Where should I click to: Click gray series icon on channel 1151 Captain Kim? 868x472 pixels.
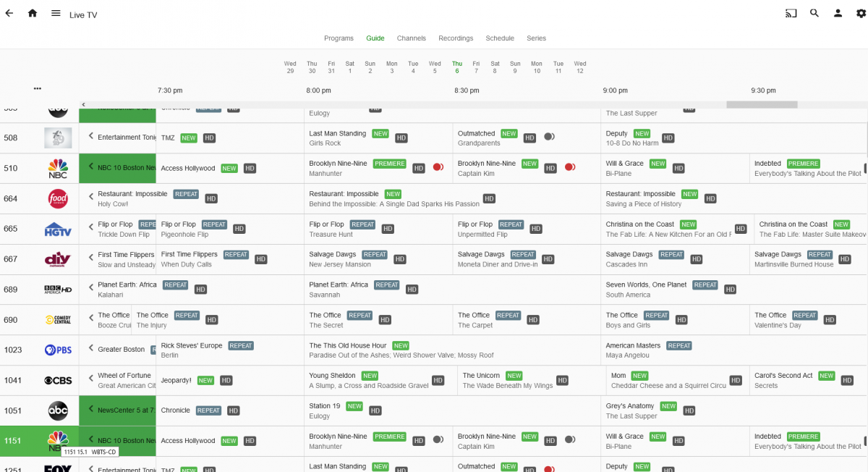[x=569, y=439]
